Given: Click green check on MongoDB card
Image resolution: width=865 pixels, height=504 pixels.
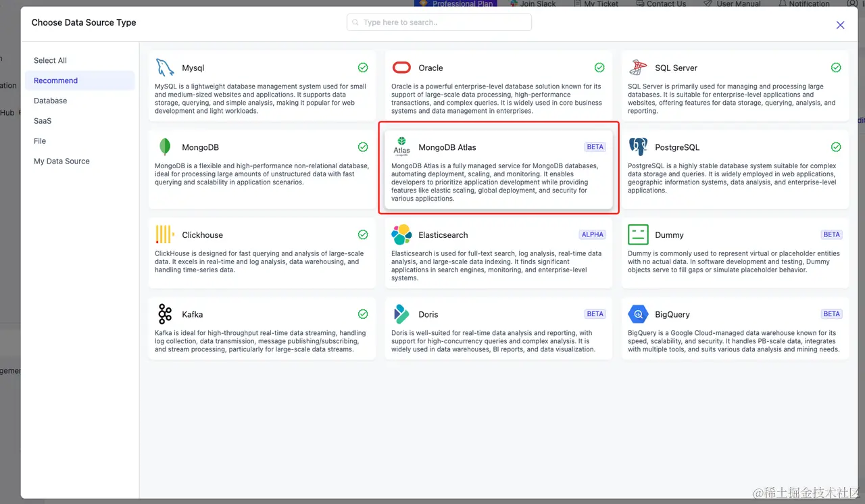Looking at the screenshot, I should (x=363, y=147).
